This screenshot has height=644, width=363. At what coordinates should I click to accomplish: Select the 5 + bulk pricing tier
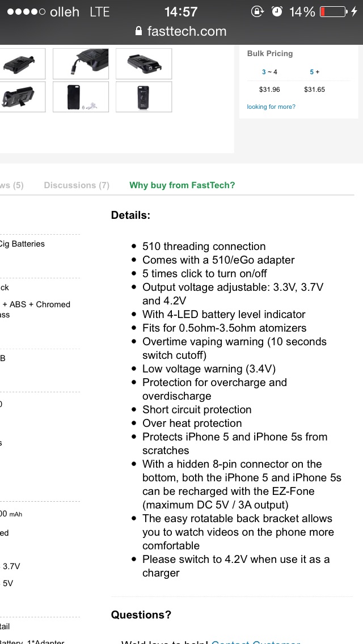click(x=314, y=72)
